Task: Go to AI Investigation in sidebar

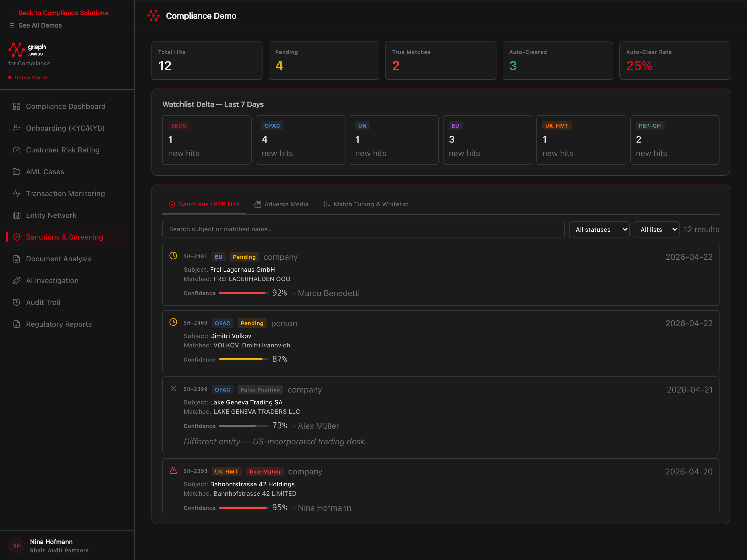Action: click(x=67, y=281)
